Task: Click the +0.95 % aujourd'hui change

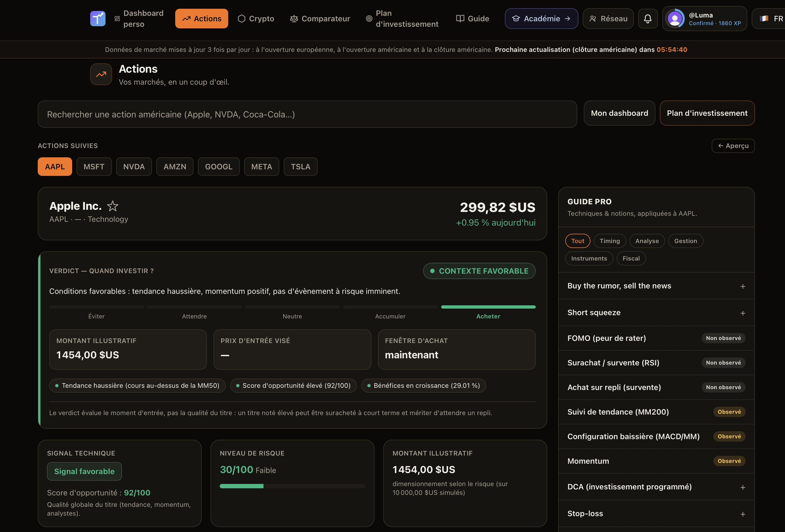Action: coord(496,223)
